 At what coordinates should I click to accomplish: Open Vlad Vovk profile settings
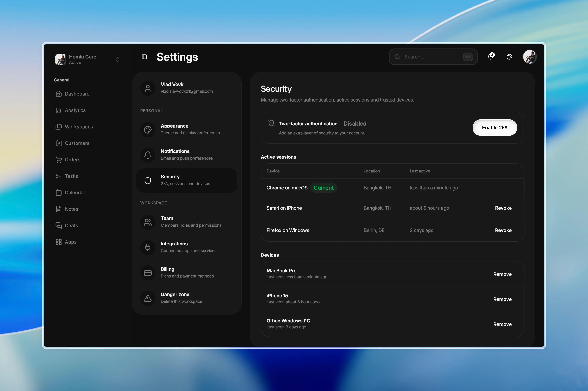click(x=187, y=88)
